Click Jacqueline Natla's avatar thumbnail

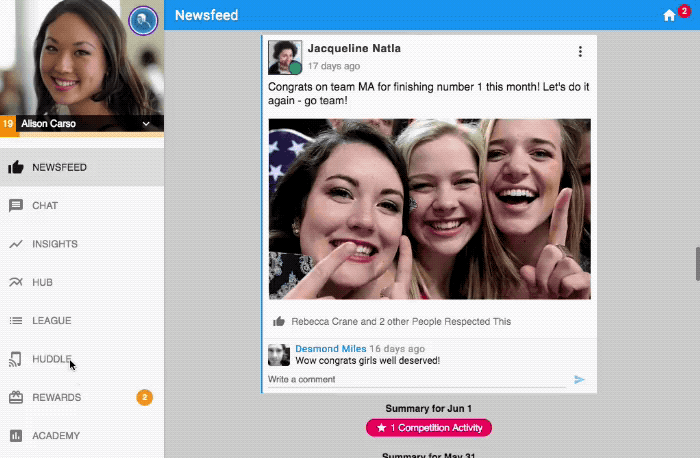pos(285,57)
